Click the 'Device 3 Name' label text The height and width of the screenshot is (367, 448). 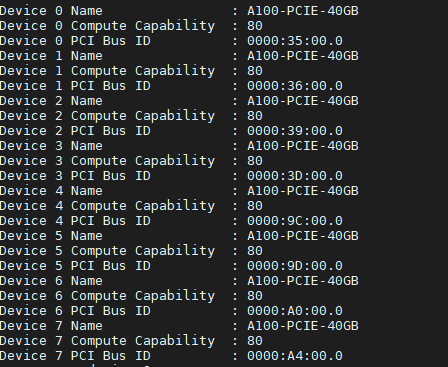[51, 146]
